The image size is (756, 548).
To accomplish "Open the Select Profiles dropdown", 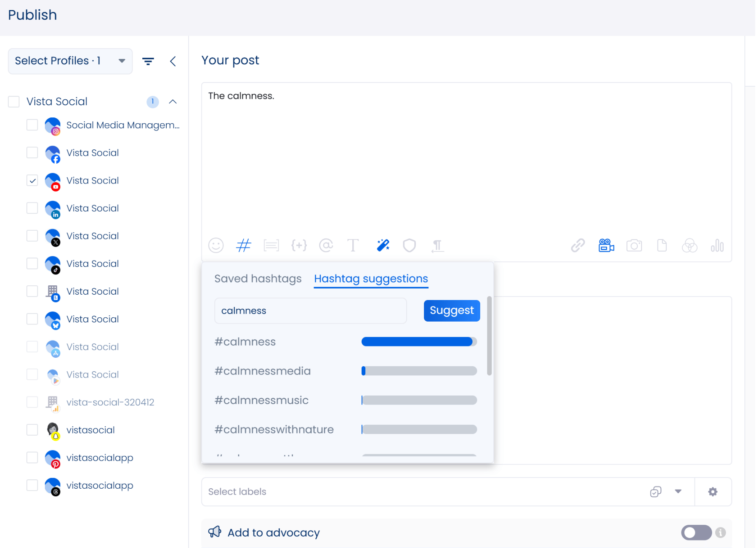I will 70,61.
